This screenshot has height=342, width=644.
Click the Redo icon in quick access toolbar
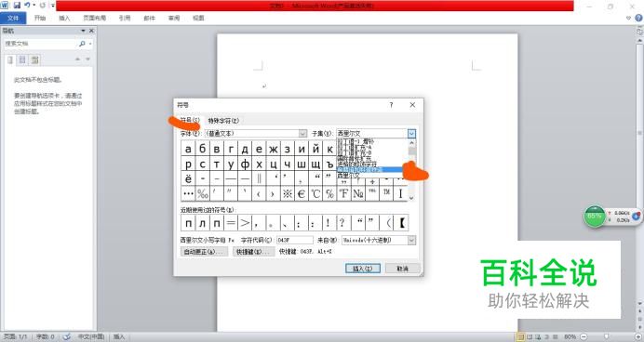pyautogui.click(x=42, y=6)
